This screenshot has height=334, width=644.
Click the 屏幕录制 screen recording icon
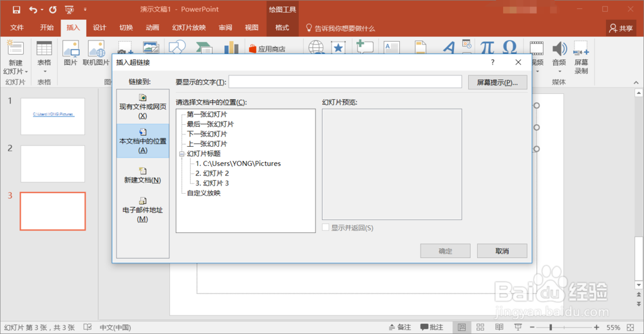(x=581, y=49)
